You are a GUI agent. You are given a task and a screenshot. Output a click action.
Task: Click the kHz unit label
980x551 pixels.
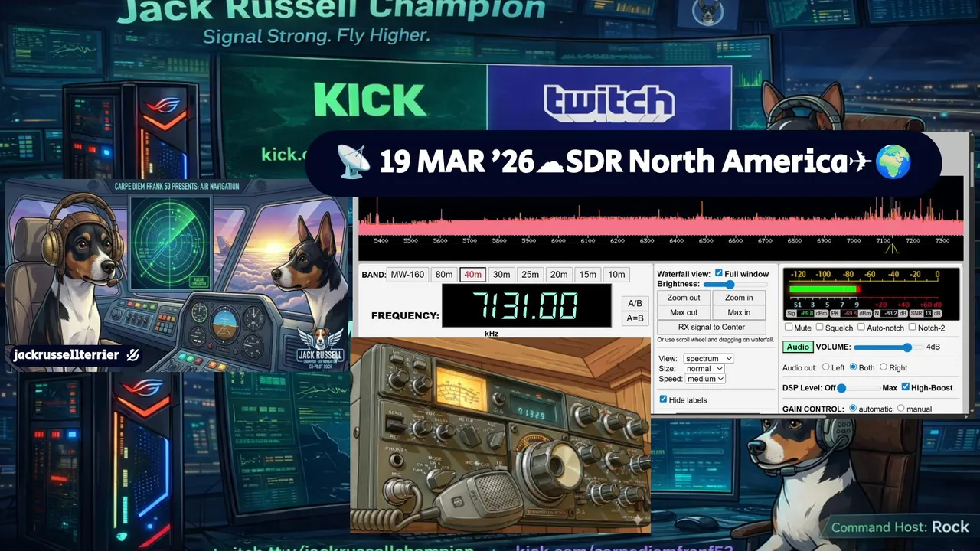492,334
